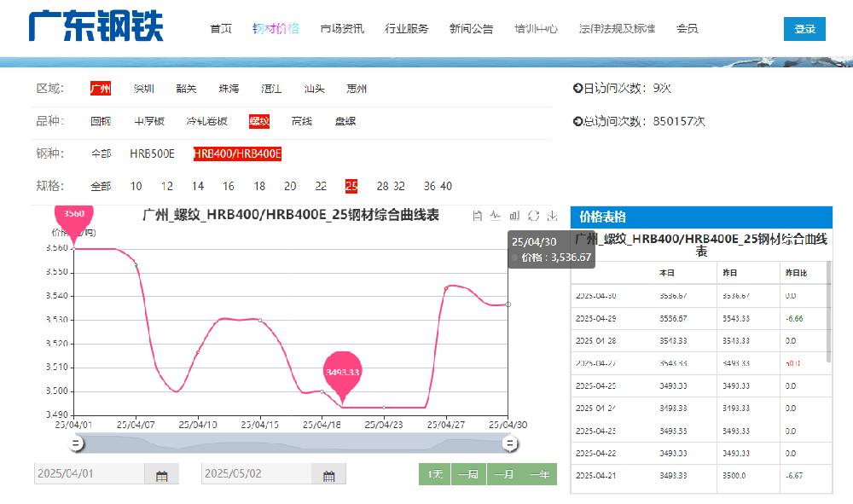The height and width of the screenshot is (504, 853).
Task: Open calendar icon for start date 2025/04/01
Action: coord(161,475)
